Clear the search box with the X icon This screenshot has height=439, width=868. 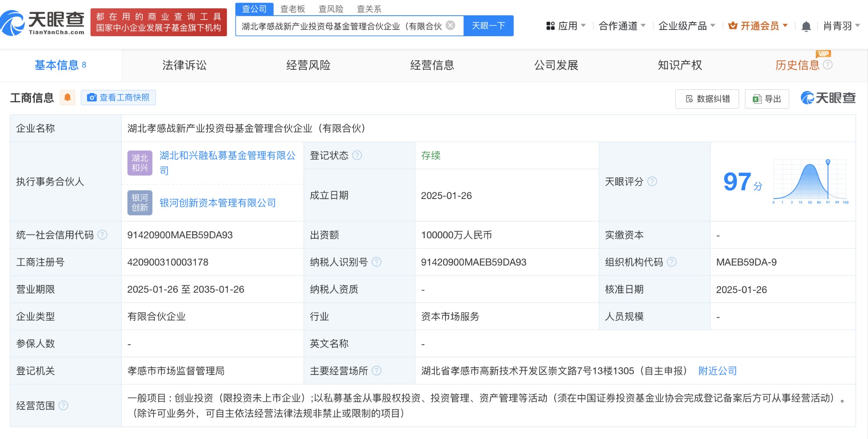[x=451, y=25]
